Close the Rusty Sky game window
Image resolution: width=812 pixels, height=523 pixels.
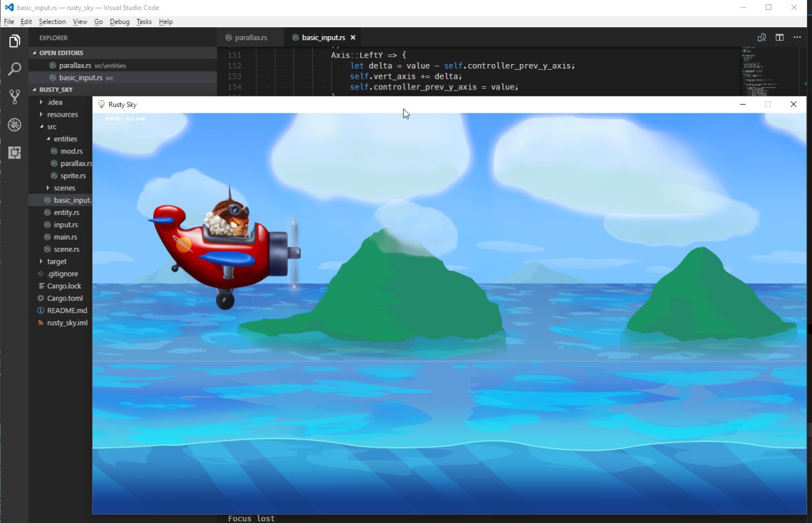[793, 105]
